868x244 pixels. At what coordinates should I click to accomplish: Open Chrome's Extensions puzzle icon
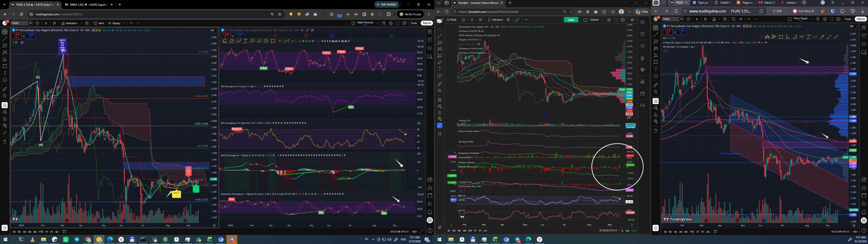tap(389, 14)
